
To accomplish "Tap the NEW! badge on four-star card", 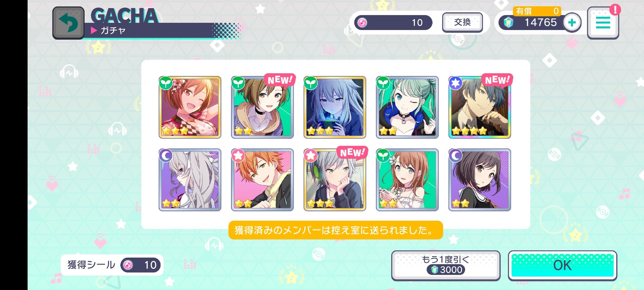I will [497, 80].
